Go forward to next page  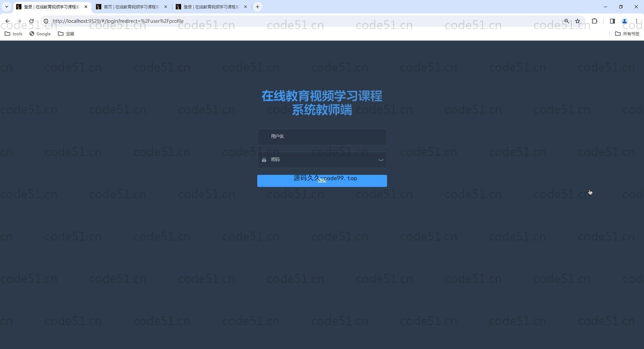click(19, 21)
